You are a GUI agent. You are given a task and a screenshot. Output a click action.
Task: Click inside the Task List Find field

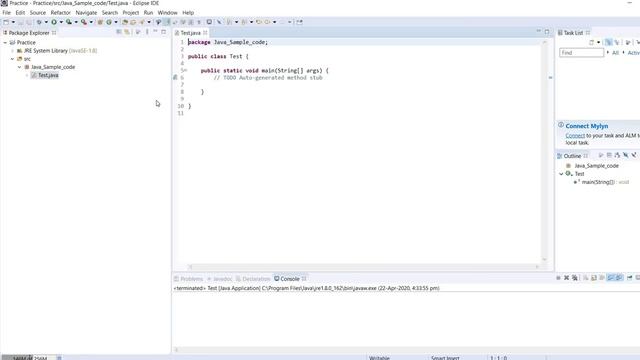click(581, 53)
